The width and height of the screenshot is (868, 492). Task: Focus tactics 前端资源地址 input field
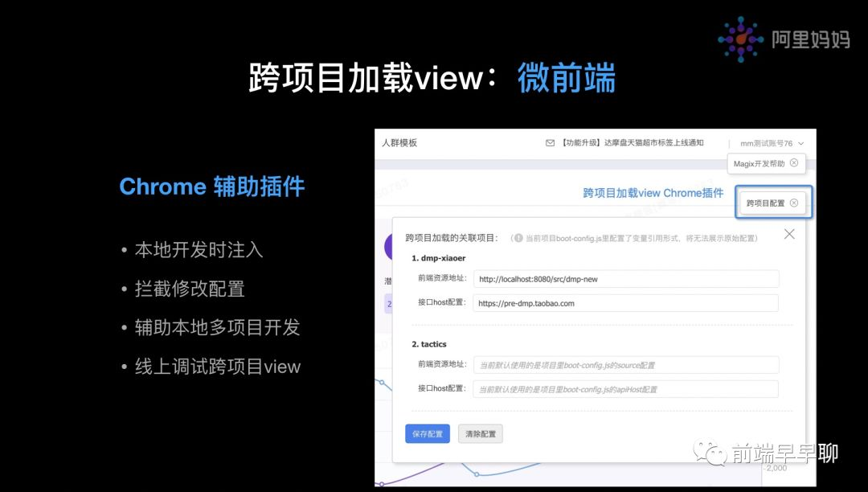point(625,365)
